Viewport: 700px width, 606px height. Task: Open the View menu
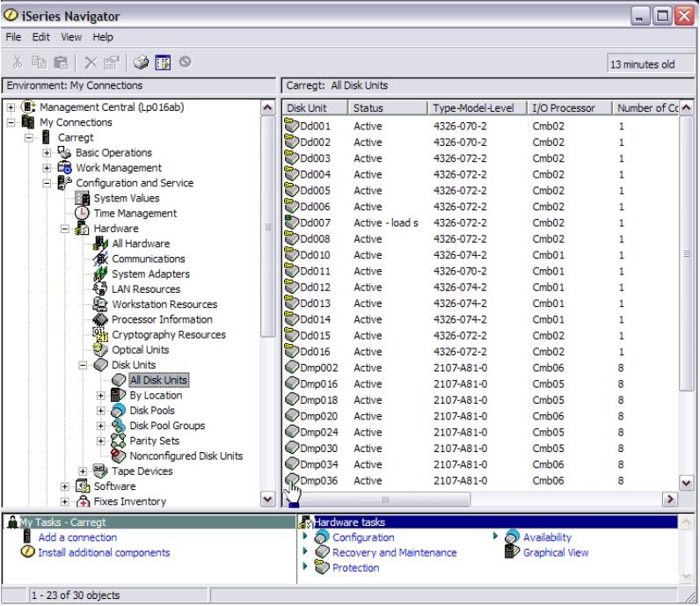coord(71,37)
